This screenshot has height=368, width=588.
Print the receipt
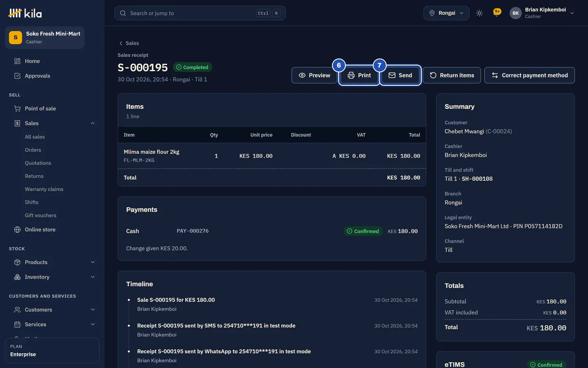coord(359,75)
